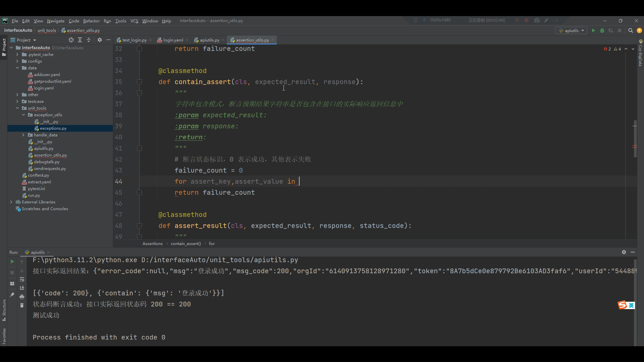
Task: Switch to the login.yaml editor tab
Action: 173,40
